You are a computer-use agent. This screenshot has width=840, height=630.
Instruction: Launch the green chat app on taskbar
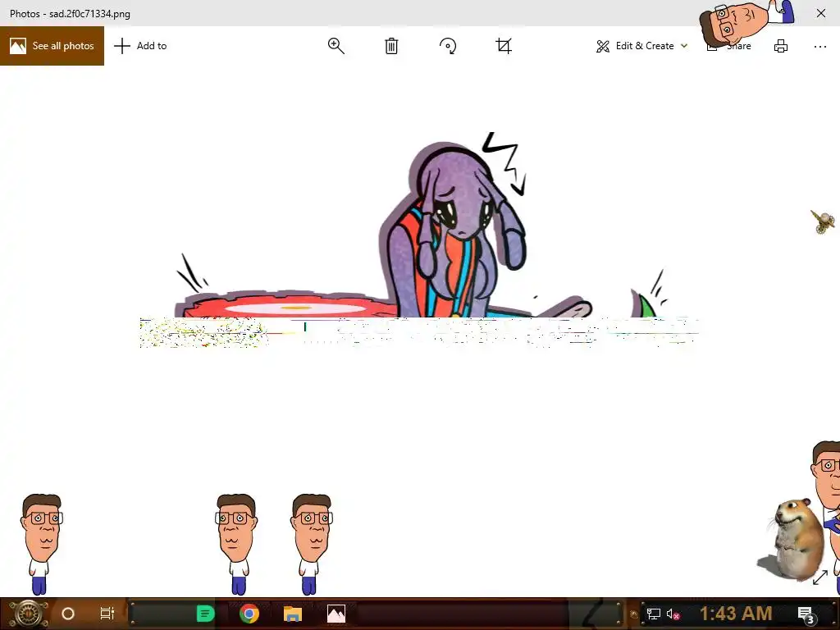205,614
